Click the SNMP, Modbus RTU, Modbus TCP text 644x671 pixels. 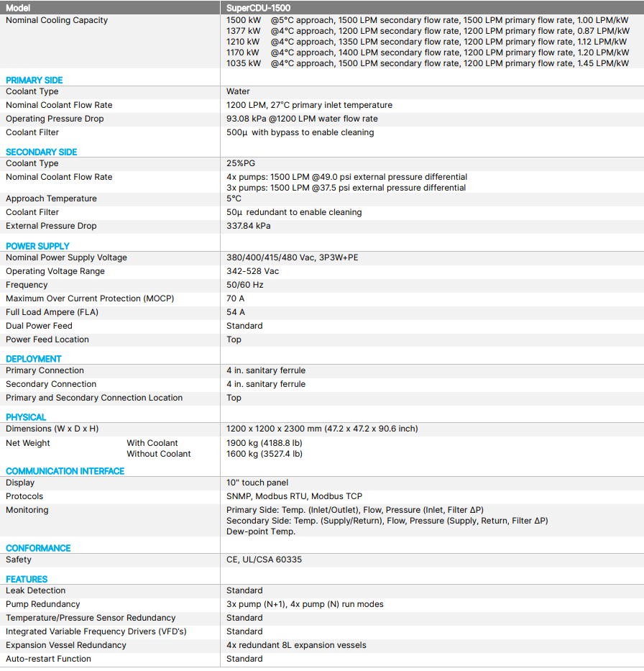click(x=295, y=496)
